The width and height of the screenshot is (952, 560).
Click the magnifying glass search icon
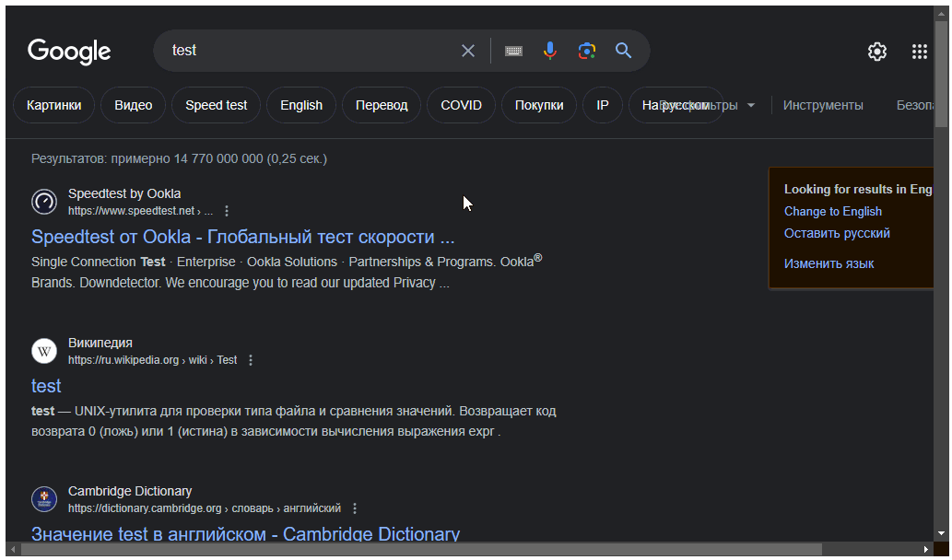click(624, 51)
